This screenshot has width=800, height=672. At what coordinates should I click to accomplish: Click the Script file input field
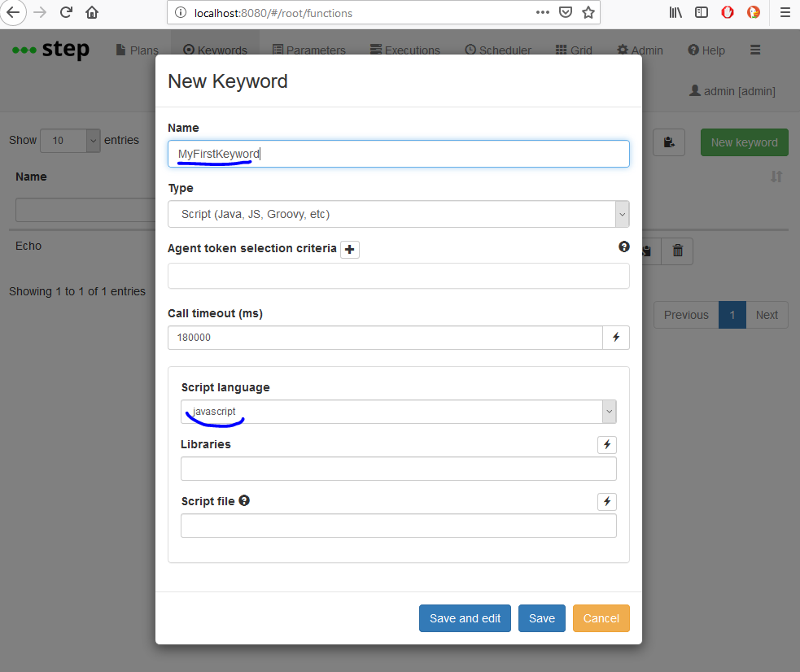(399, 526)
